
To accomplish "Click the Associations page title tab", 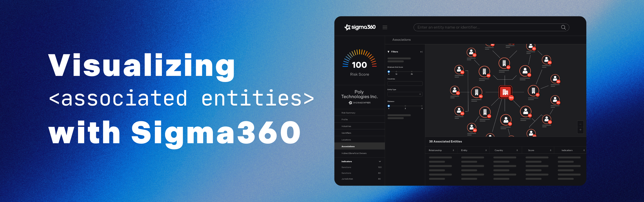I will 401,40.
